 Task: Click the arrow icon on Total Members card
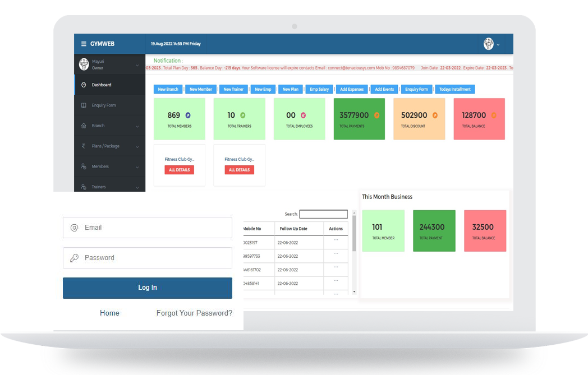pyautogui.click(x=188, y=115)
